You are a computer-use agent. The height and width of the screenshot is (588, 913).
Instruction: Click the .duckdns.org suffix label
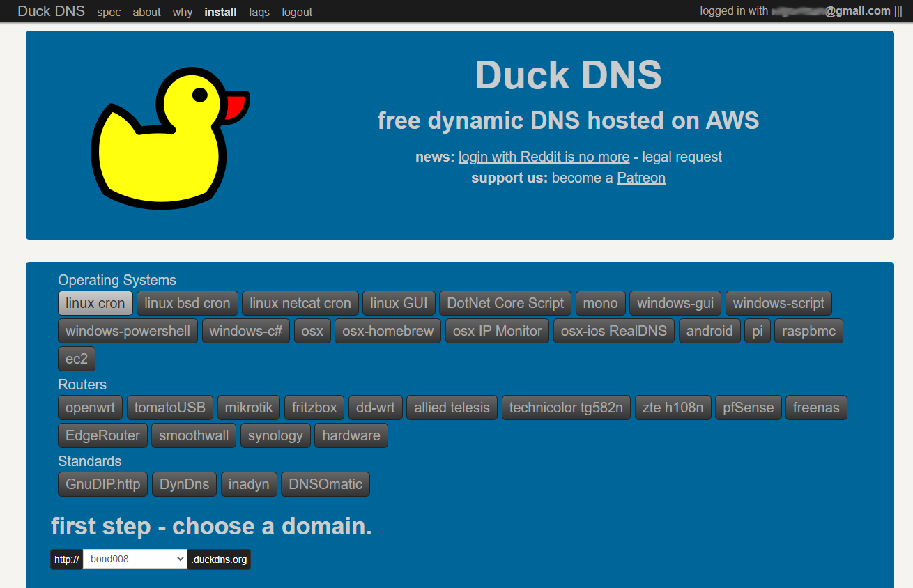click(x=219, y=559)
